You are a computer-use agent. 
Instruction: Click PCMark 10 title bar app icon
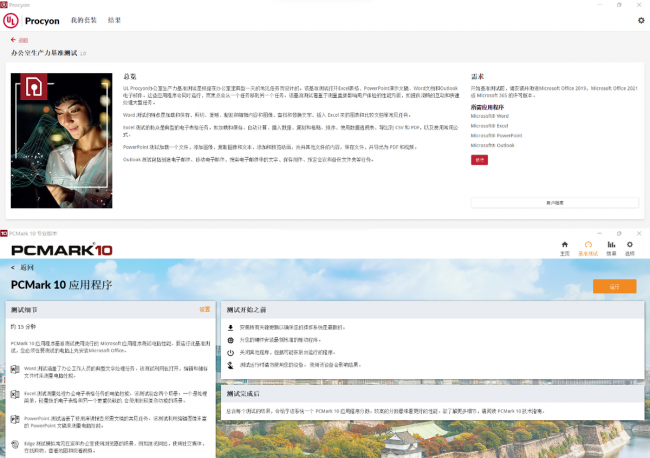coord(4,233)
